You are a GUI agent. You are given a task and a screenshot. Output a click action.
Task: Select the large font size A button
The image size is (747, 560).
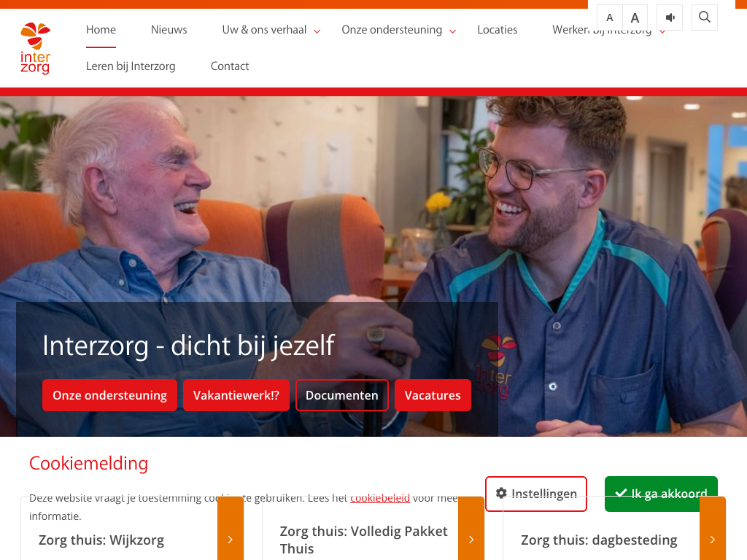tap(635, 18)
